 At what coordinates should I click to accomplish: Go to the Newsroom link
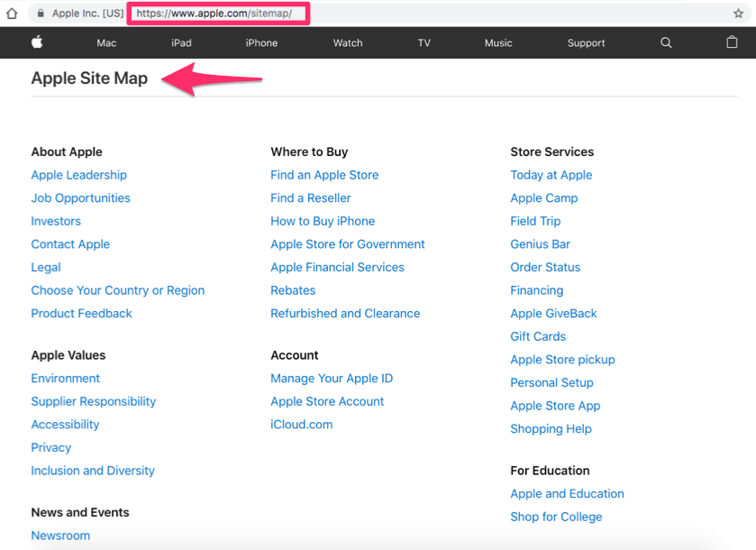60,536
